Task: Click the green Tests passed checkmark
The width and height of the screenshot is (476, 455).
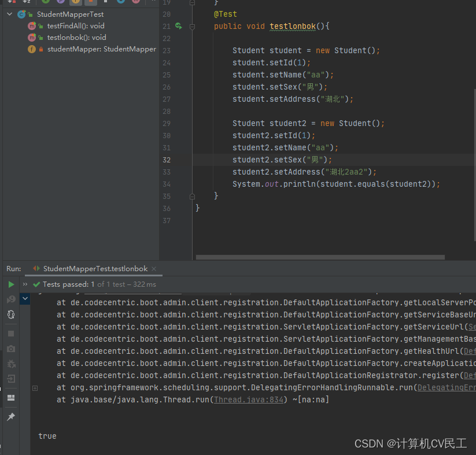Action: click(x=36, y=284)
